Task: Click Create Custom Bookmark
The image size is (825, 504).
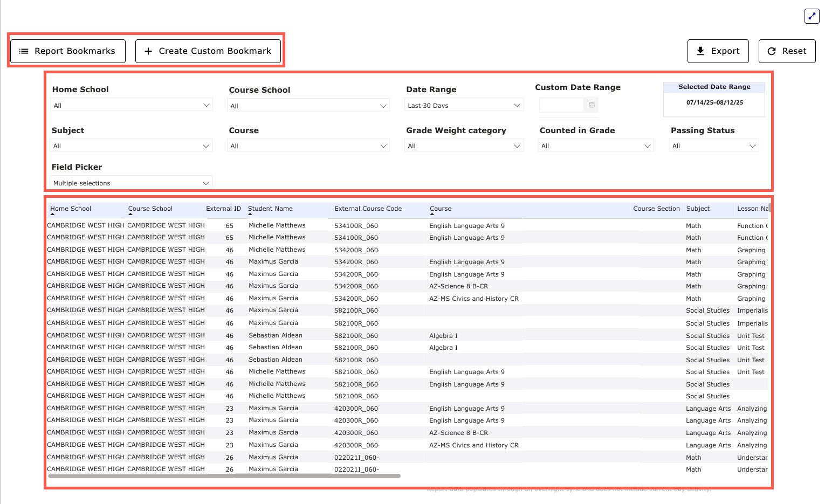Action: 208,51
